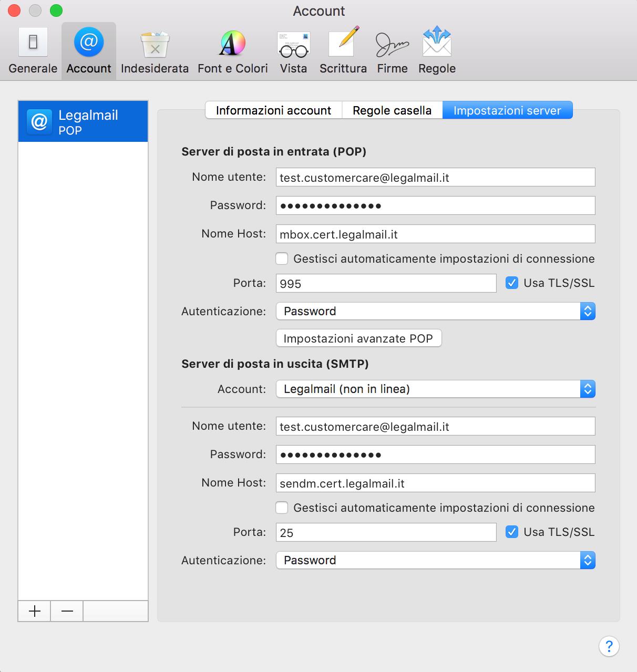Open the Vista preferences icon
The image size is (637, 672).
coord(293,51)
